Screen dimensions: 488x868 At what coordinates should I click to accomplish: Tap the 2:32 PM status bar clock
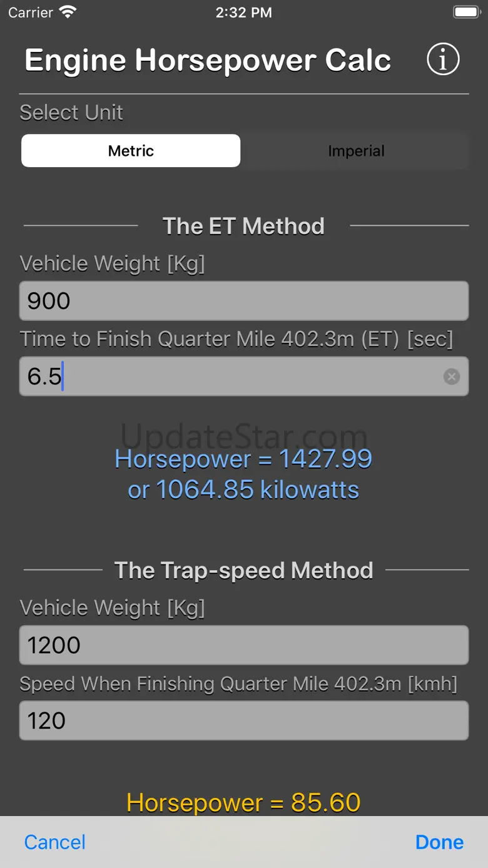pyautogui.click(x=243, y=13)
